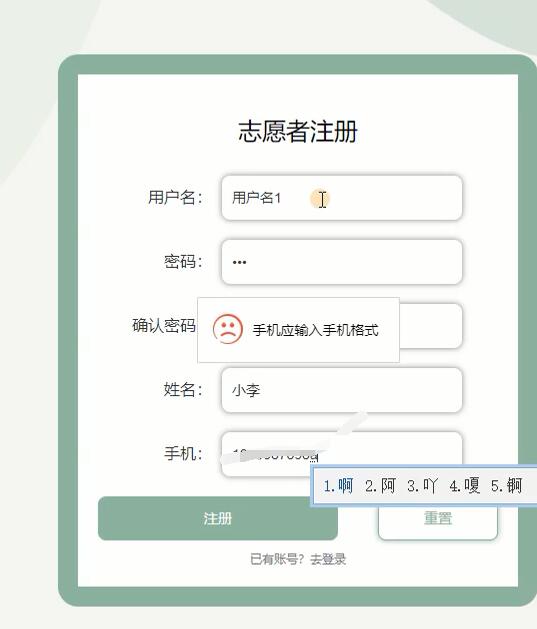This screenshot has width=537, height=629.
Task: Submit the form with the 注册 button
Action: 218,518
